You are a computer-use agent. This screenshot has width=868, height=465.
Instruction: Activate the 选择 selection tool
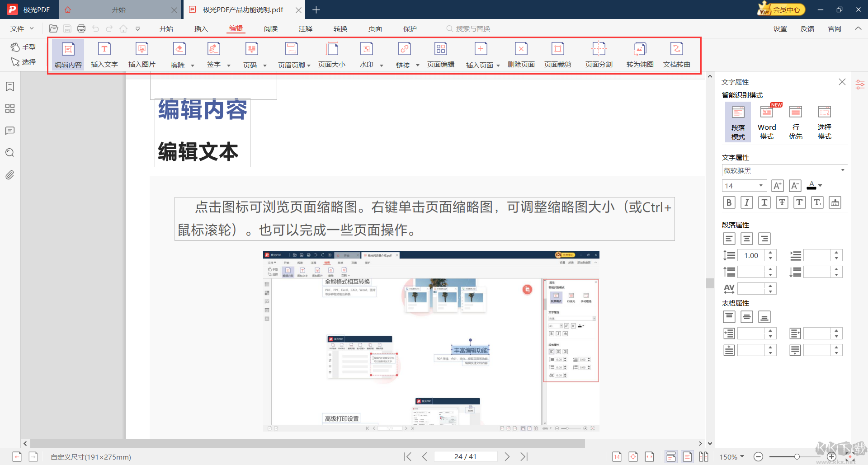click(x=24, y=62)
